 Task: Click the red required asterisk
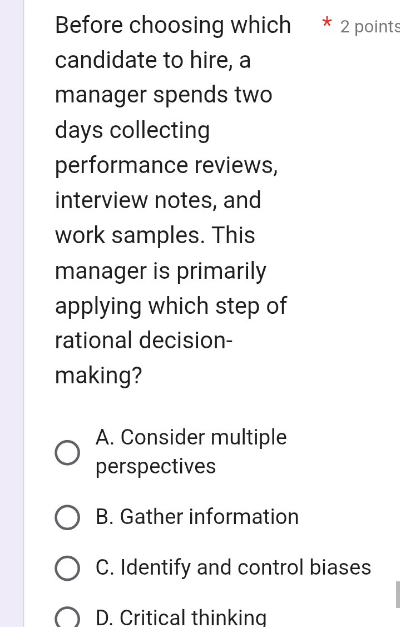[x=327, y=22]
